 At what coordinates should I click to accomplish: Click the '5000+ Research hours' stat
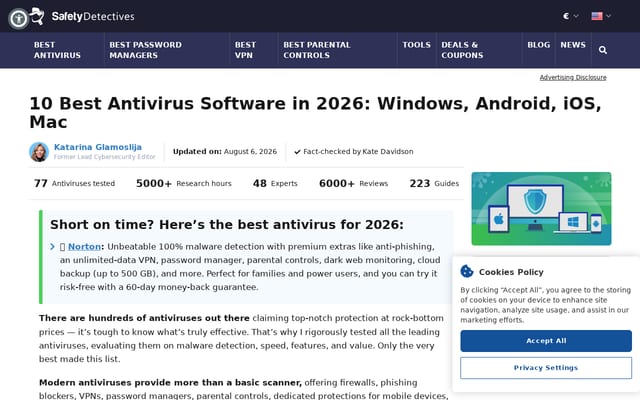(184, 183)
